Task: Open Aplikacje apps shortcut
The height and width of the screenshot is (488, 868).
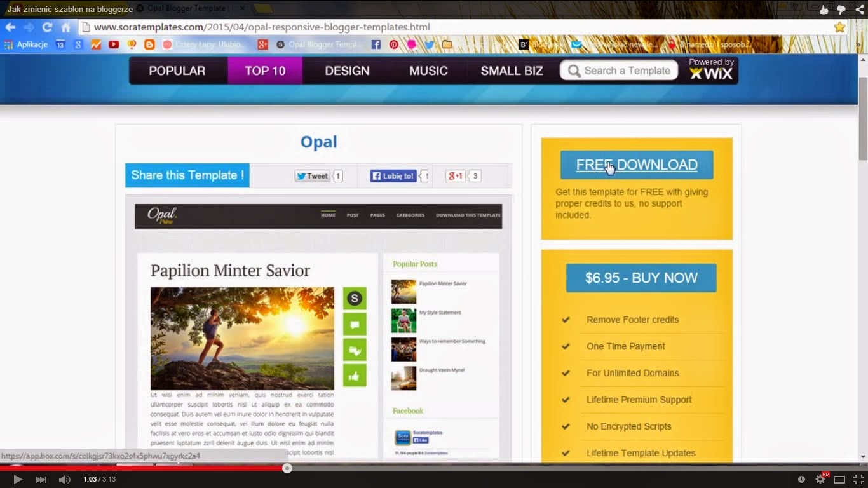Action: tap(26, 44)
